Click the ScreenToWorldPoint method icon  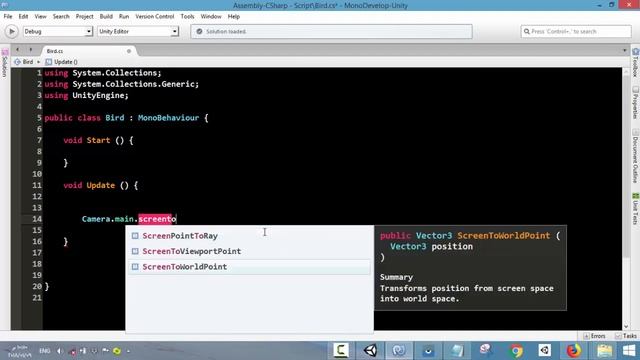(x=135, y=267)
